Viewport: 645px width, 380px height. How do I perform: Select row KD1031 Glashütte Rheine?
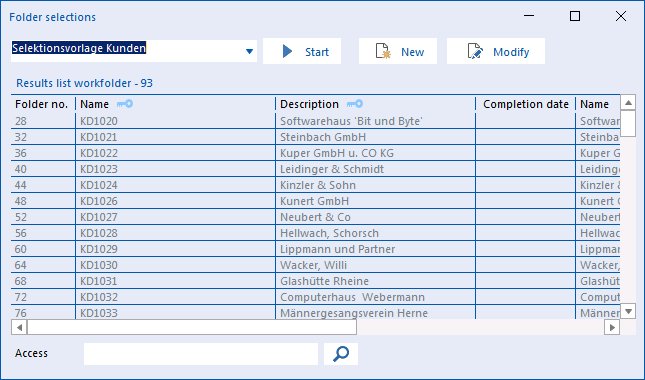click(x=316, y=281)
